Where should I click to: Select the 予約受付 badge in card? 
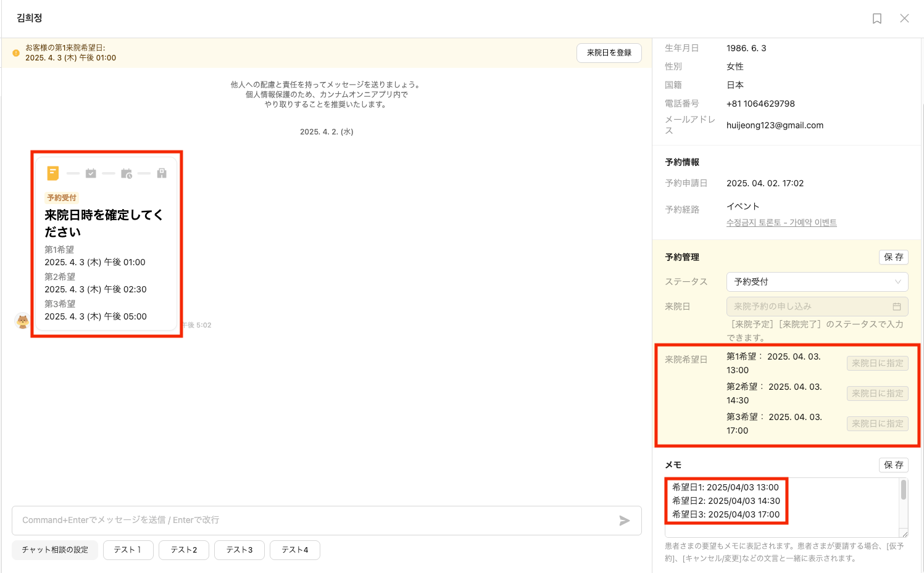pos(62,198)
